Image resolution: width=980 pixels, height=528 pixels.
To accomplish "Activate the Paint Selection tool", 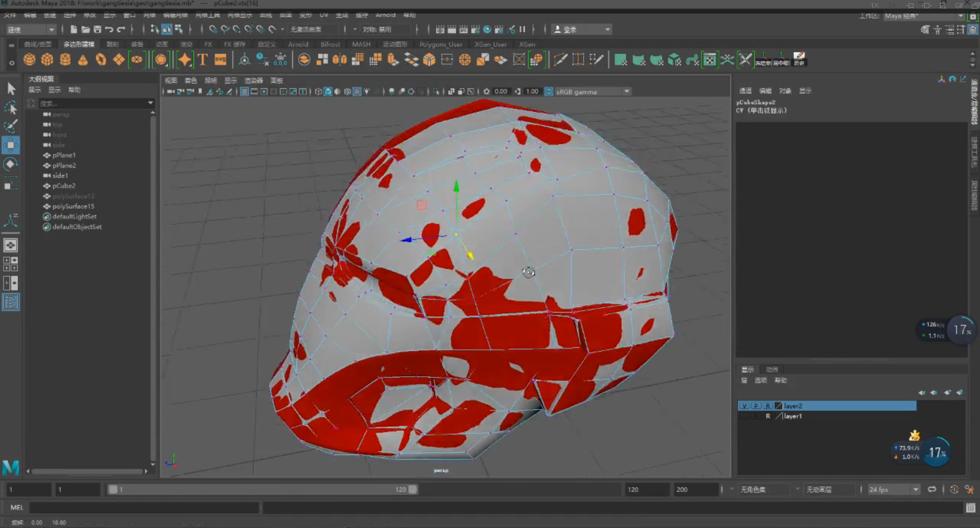I will click(x=11, y=126).
